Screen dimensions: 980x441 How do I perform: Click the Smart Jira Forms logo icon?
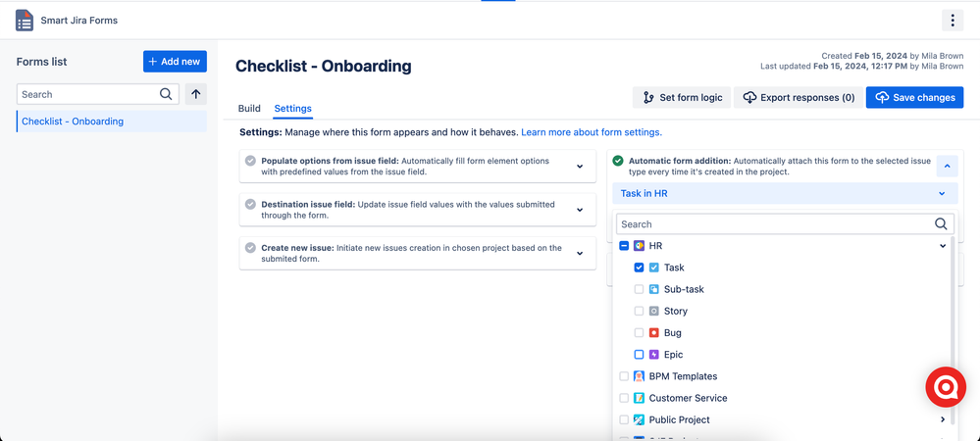click(25, 21)
